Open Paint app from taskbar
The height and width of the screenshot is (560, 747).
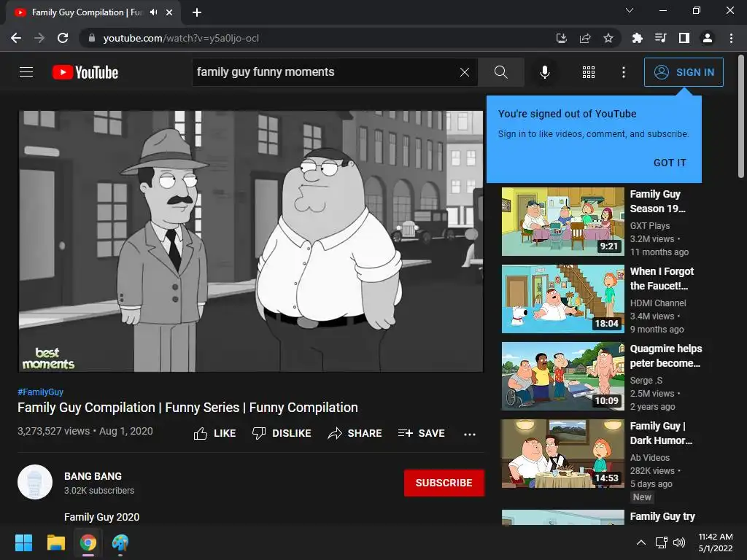coord(120,542)
